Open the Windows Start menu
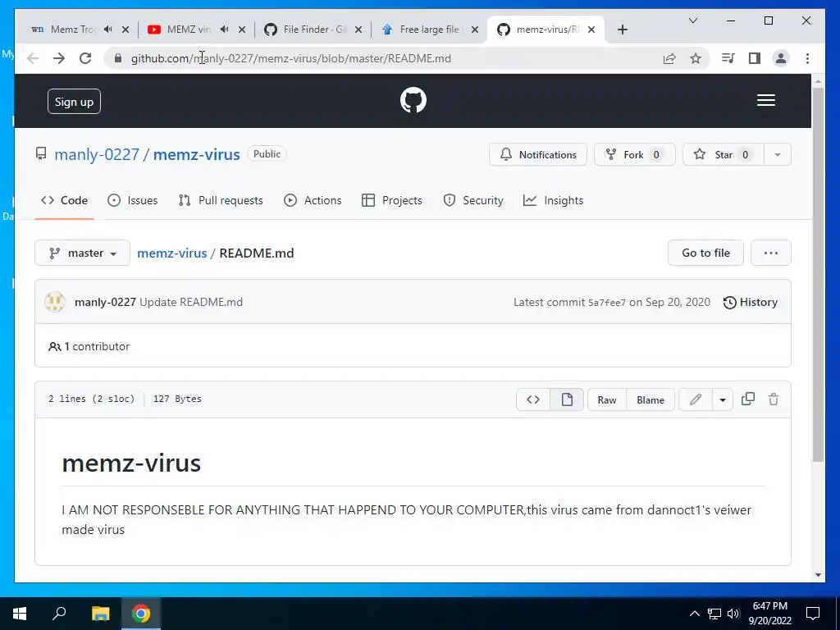 pyautogui.click(x=20, y=614)
